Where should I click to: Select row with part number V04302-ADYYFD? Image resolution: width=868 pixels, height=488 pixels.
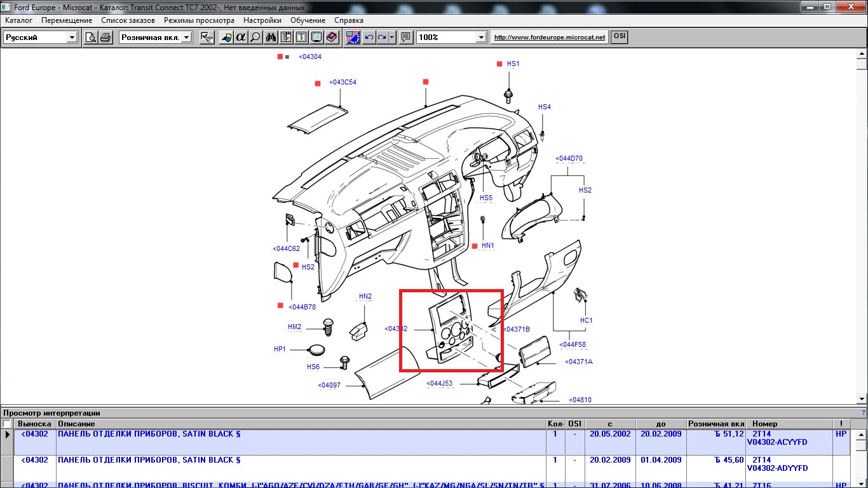(x=426, y=468)
